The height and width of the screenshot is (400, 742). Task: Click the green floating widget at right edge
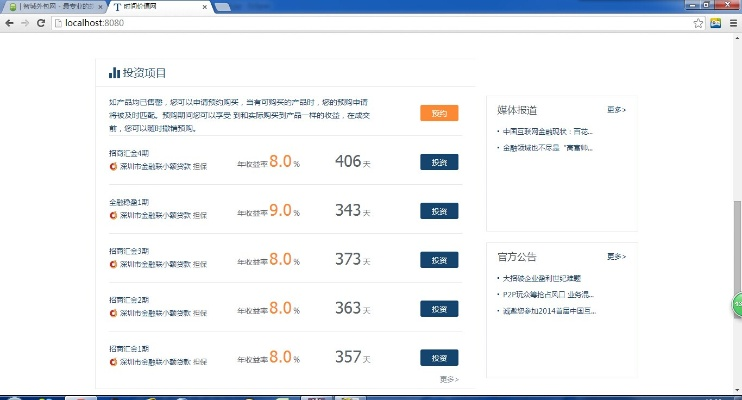(737, 305)
